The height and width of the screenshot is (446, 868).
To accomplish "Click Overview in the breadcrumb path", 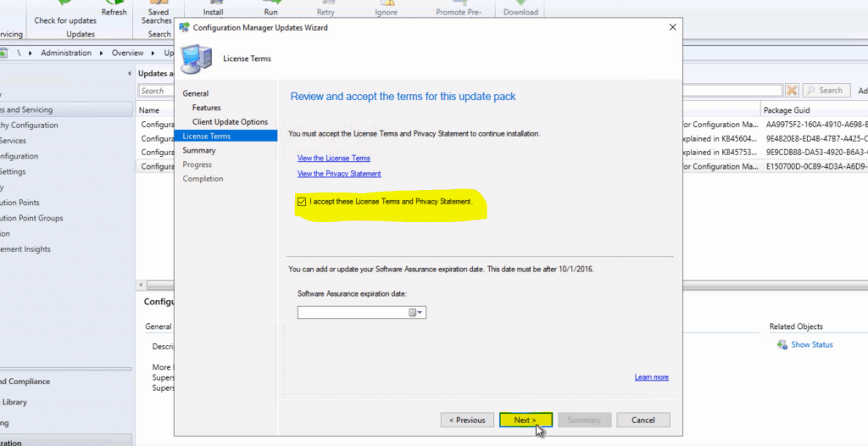I will (128, 53).
